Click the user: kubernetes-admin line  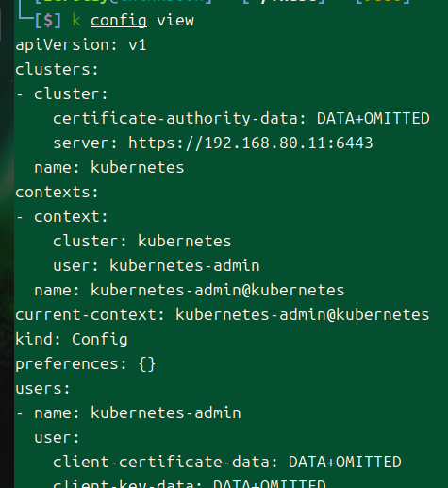(x=157, y=265)
